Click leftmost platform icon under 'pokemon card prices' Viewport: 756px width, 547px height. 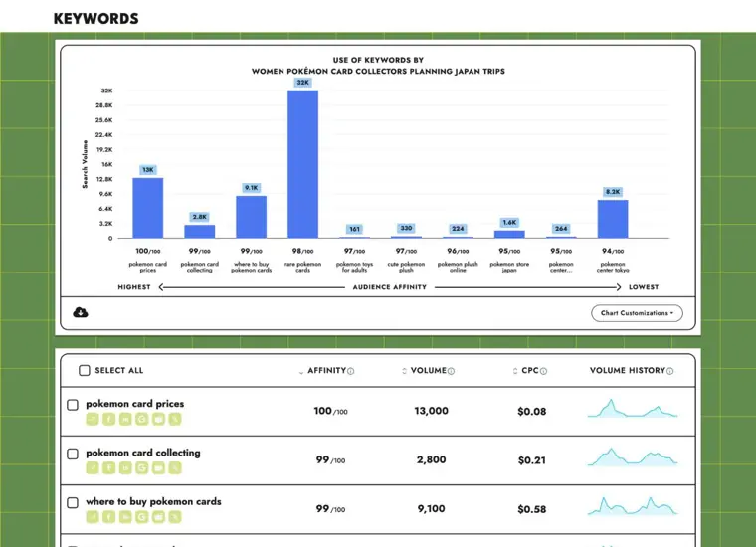[93, 420]
